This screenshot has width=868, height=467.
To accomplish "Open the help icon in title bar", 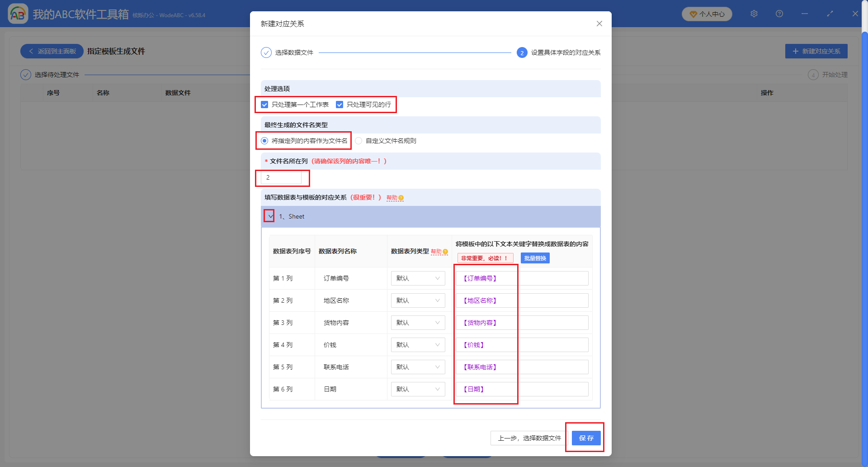I will [779, 14].
